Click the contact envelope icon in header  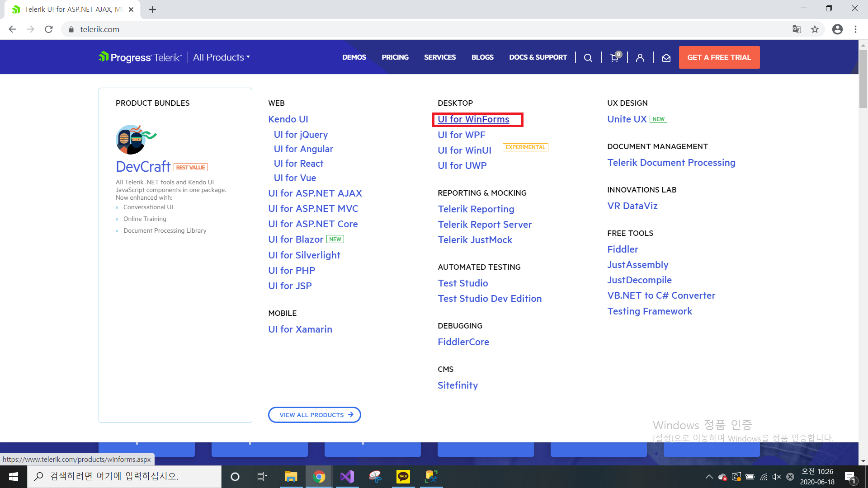pos(666,58)
